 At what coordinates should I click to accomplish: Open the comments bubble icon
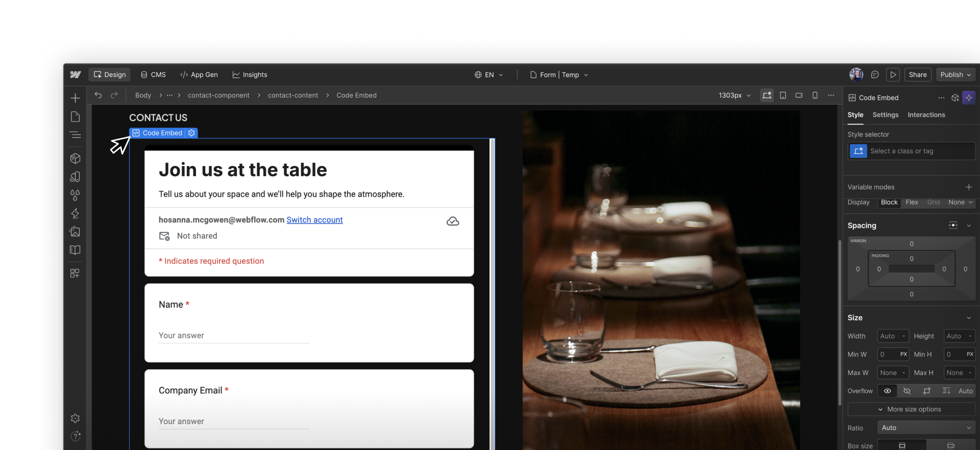pos(875,75)
